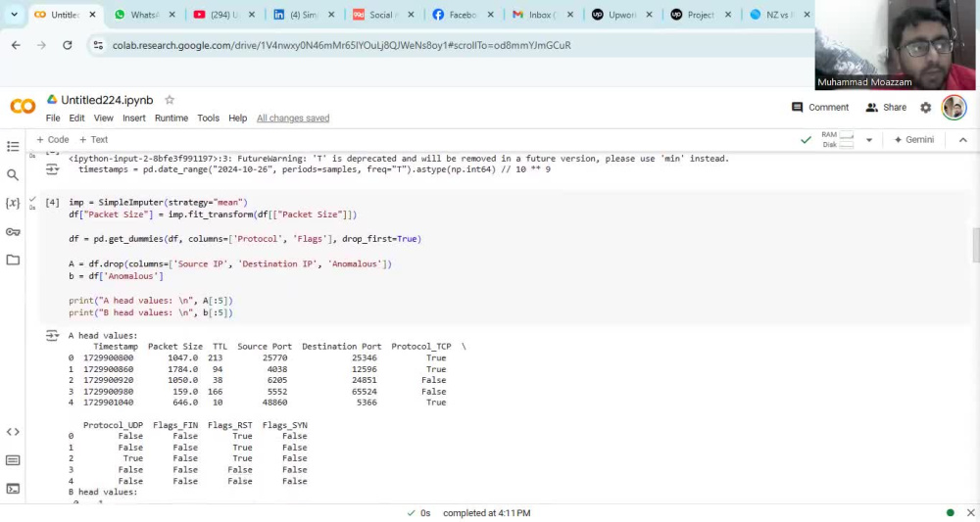Star the Untitled224.ipynb notebook
Viewport: 980px width, 522px height.
click(x=170, y=100)
